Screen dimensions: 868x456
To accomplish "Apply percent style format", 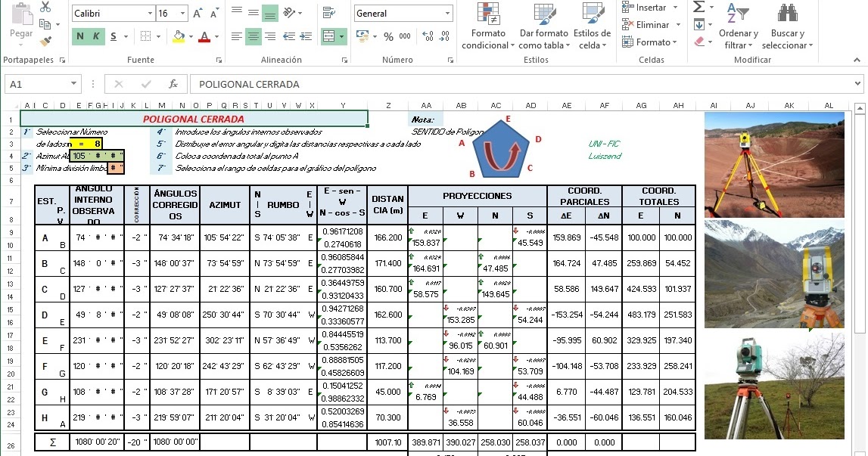I will [389, 37].
